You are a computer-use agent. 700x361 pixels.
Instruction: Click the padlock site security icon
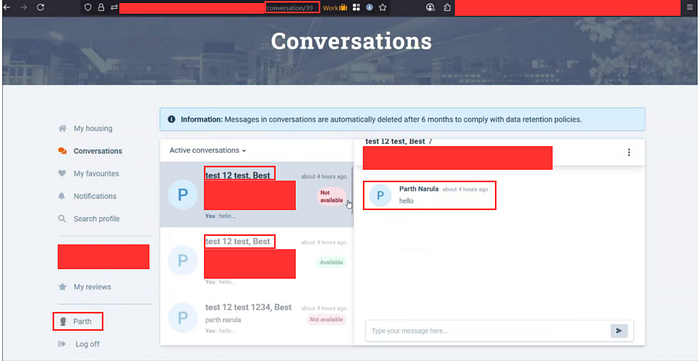click(x=101, y=8)
